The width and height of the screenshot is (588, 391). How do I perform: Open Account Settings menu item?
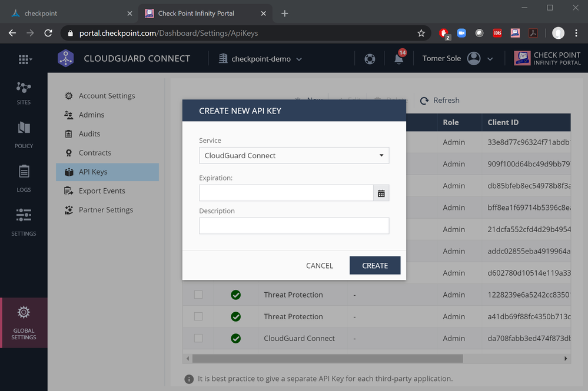(107, 96)
